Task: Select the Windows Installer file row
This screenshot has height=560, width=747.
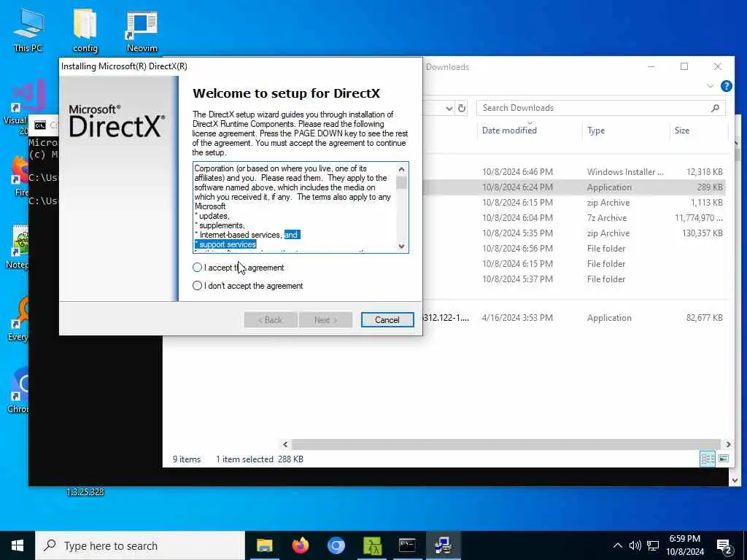Action: pos(574,172)
